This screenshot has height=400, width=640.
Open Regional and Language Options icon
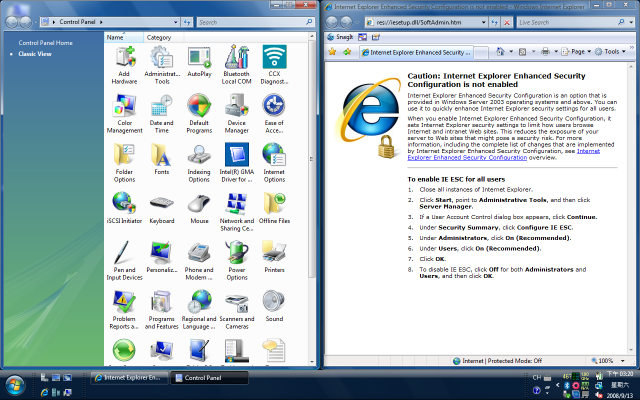click(x=199, y=310)
